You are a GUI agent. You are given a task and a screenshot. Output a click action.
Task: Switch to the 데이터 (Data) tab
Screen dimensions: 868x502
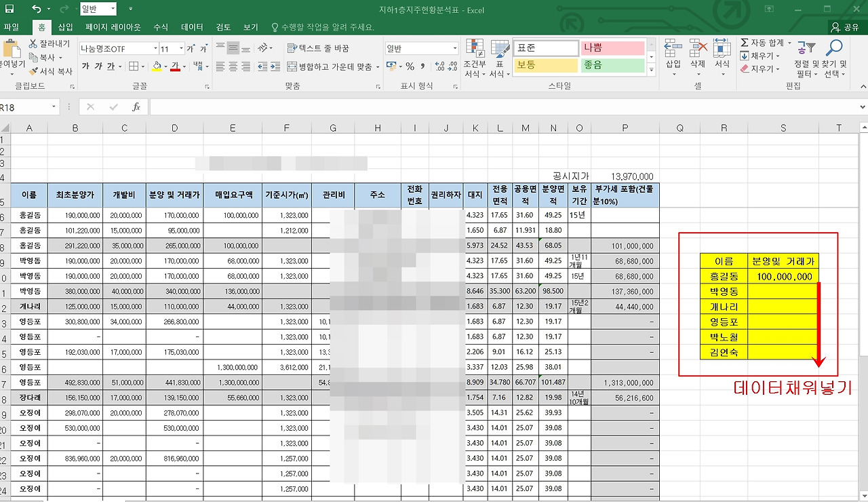[192, 27]
